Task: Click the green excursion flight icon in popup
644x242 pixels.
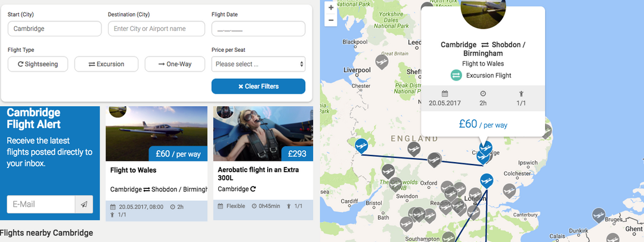Action: [456, 75]
